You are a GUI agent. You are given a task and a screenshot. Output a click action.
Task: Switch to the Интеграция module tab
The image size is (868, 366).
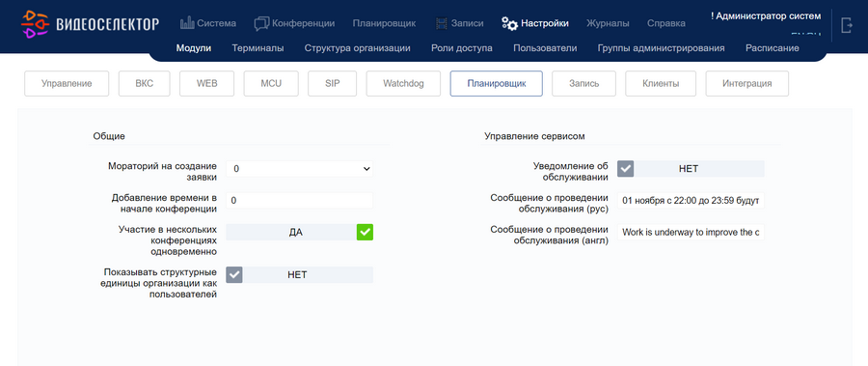(747, 84)
